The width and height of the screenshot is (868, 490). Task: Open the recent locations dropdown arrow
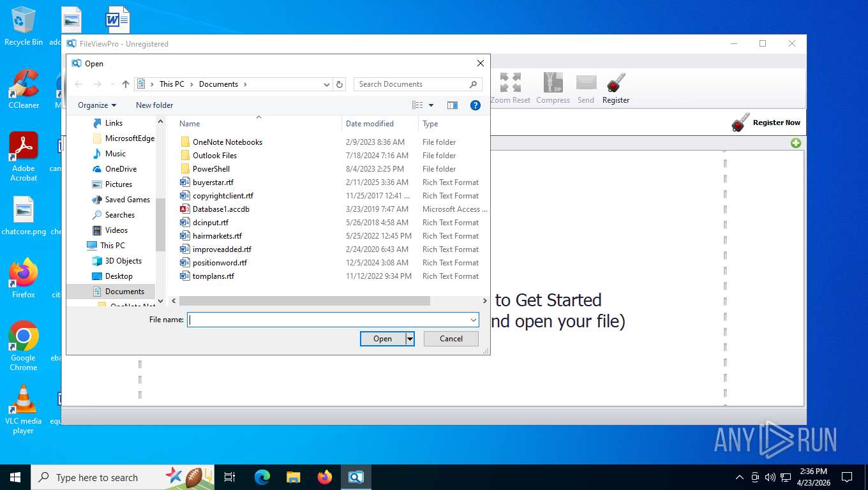pyautogui.click(x=112, y=84)
